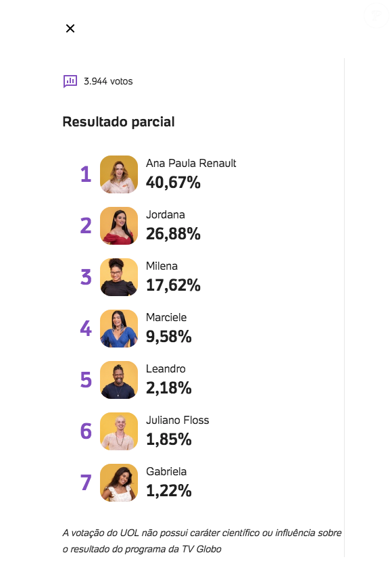
Task: Click Ana Paula's 40,67% percentage value
Action: coord(173,183)
